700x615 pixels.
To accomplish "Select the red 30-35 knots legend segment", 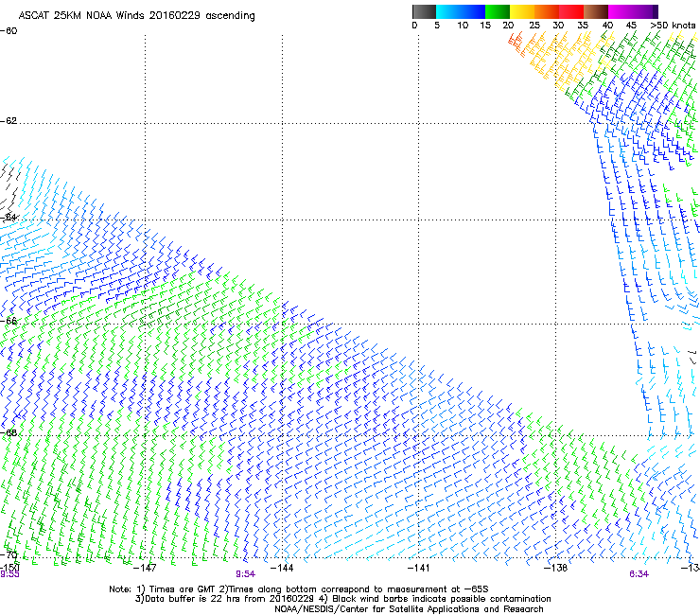I will coord(571,11).
